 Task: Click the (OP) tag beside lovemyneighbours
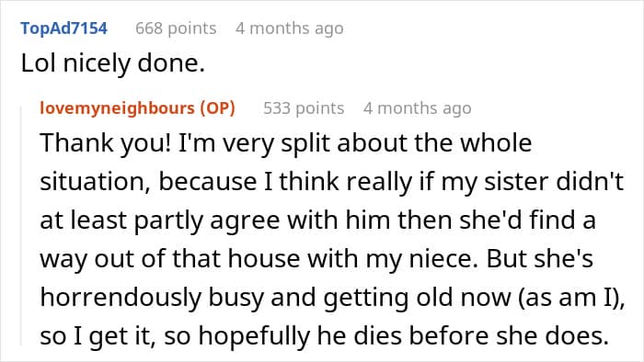tap(218, 108)
